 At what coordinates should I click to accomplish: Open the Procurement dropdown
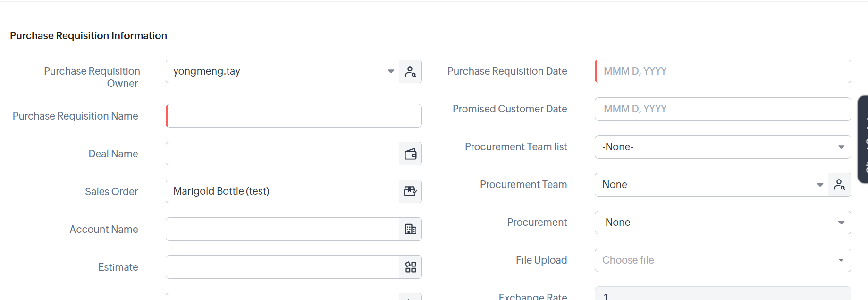tap(841, 223)
